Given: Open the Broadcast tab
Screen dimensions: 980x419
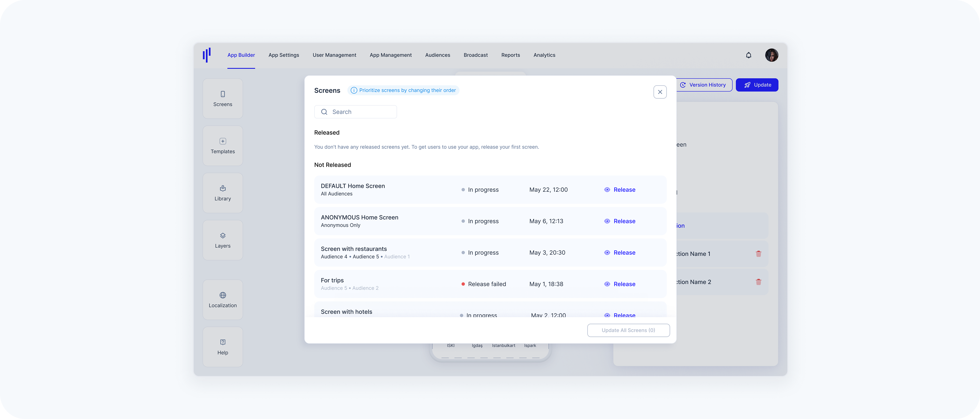Looking at the screenshot, I should [x=475, y=55].
